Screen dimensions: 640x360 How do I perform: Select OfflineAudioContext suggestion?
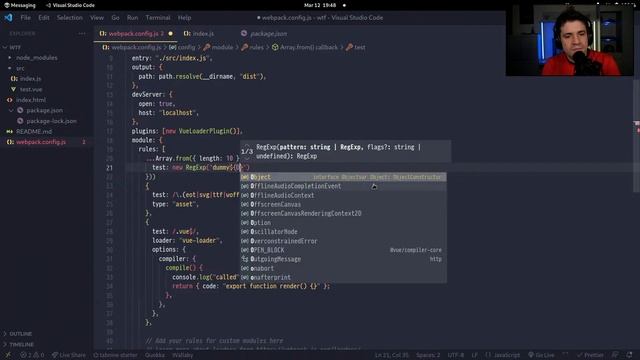(x=343, y=195)
